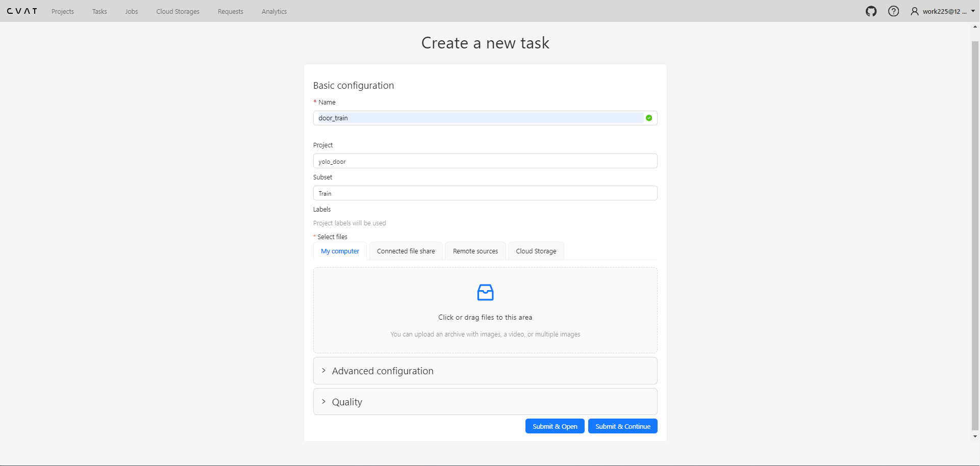Click the 'Project labels will be used' text
The height and width of the screenshot is (466, 980).
click(x=349, y=223)
